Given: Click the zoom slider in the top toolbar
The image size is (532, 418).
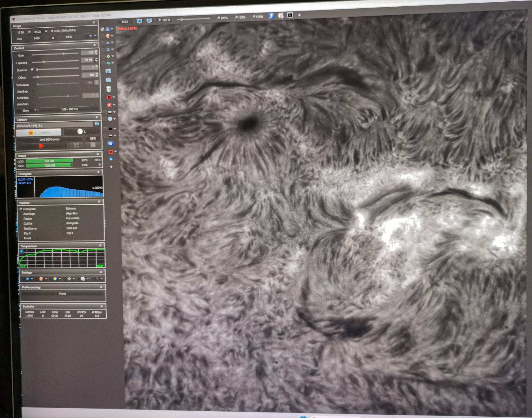Looking at the screenshot, I should pos(193,19).
